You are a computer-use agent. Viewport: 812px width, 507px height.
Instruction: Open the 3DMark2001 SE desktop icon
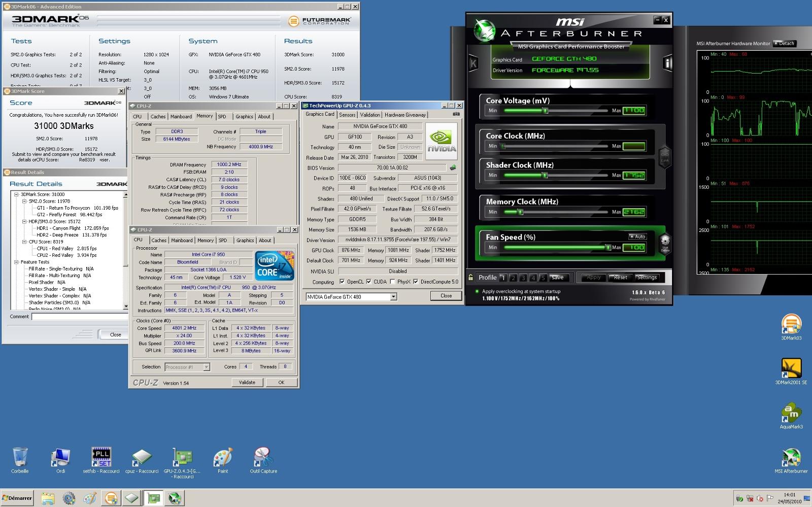click(x=791, y=371)
